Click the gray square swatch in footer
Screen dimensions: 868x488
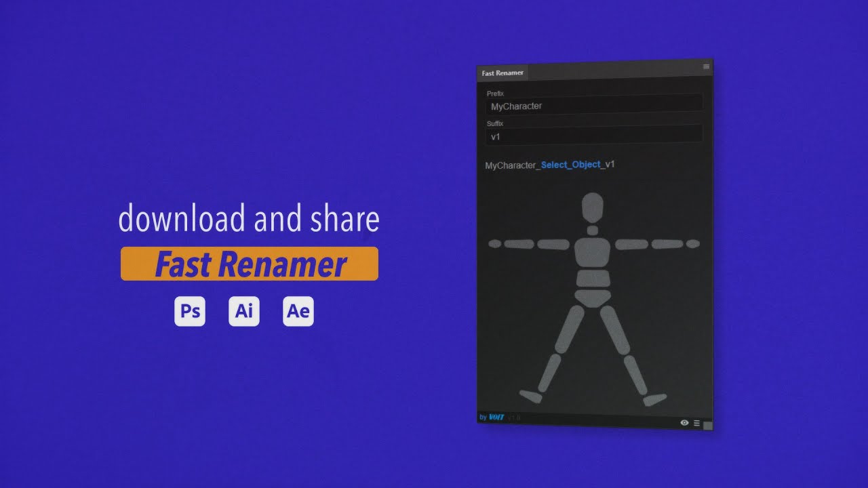(707, 425)
